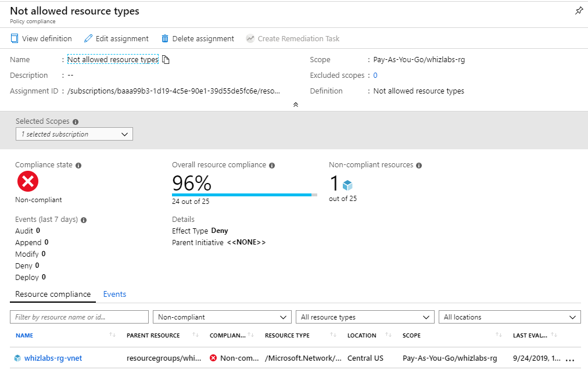Viewport: 588px width, 377px height.
Task: Click the filter by resource name field
Action: pyautogui.click(x=80, y=317)
